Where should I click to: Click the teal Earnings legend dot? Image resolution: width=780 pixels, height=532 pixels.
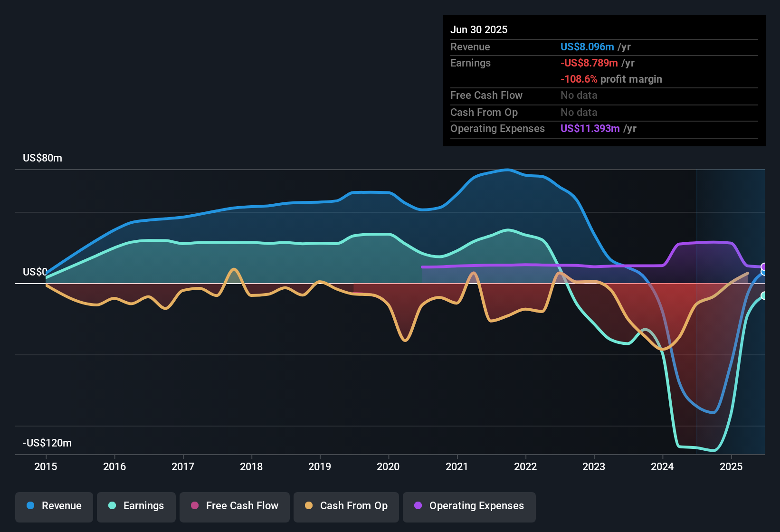113,506
